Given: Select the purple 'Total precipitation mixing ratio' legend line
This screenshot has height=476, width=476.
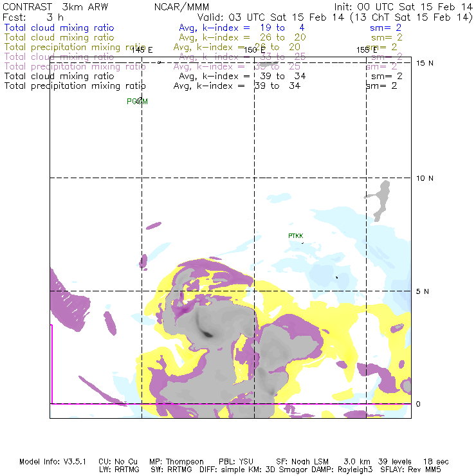Looking at the screenshot, I should (x=75, y=66).
